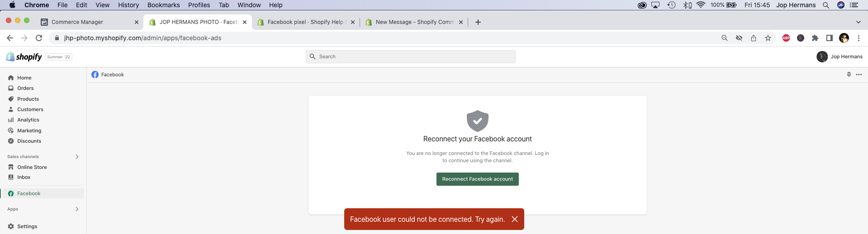Open the AdBlock Plus extension icon

tap(786, 38)
